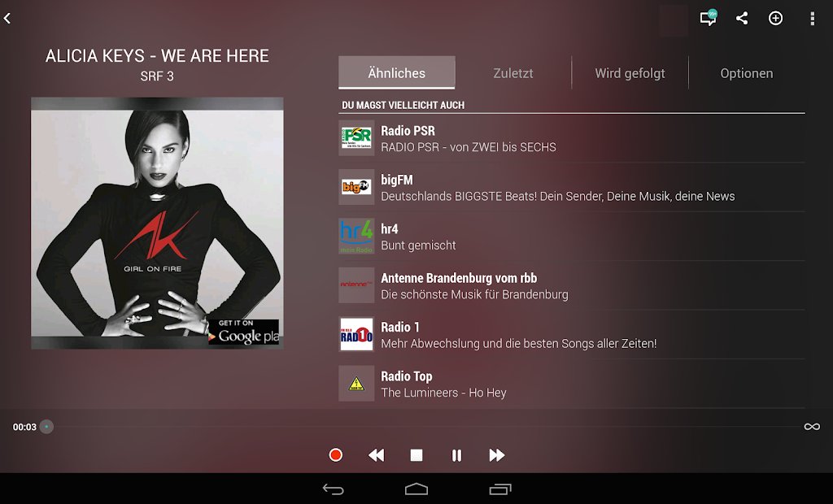Viewport: 833px width, 504px height.
Task: Select the Radio 1 station logo
Action: [356, 334]
